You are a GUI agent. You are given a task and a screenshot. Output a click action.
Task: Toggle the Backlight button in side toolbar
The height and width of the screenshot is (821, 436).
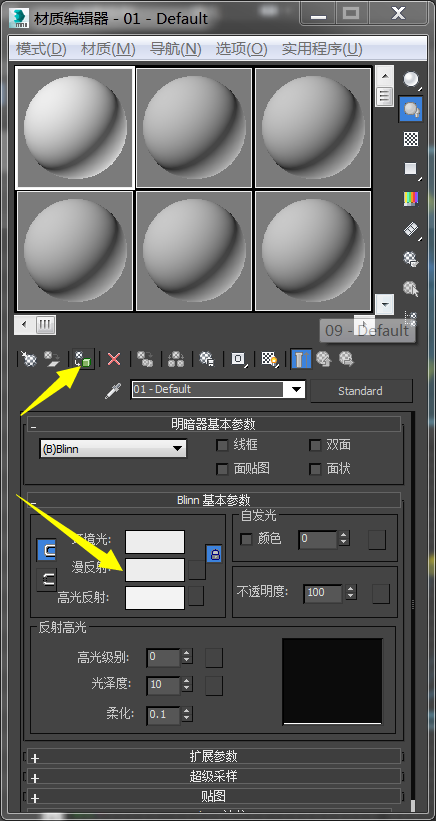pos(411,109)
